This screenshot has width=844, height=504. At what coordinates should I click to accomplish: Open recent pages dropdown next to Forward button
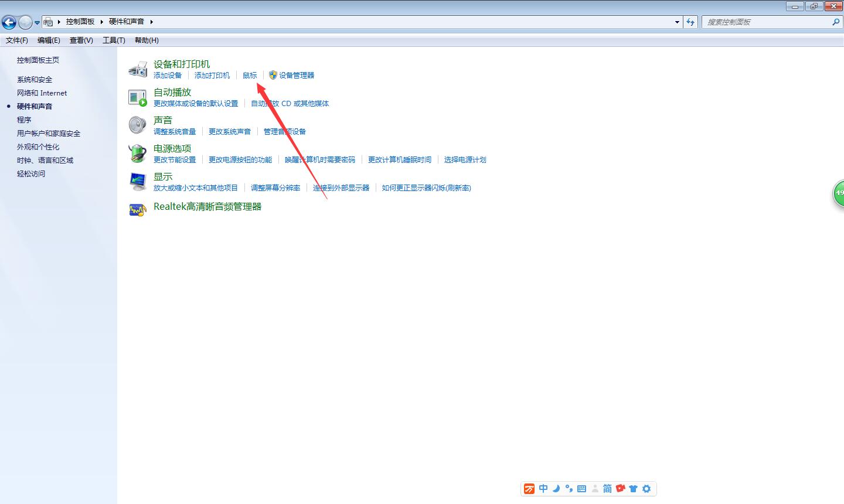click(x=37, y=23)
